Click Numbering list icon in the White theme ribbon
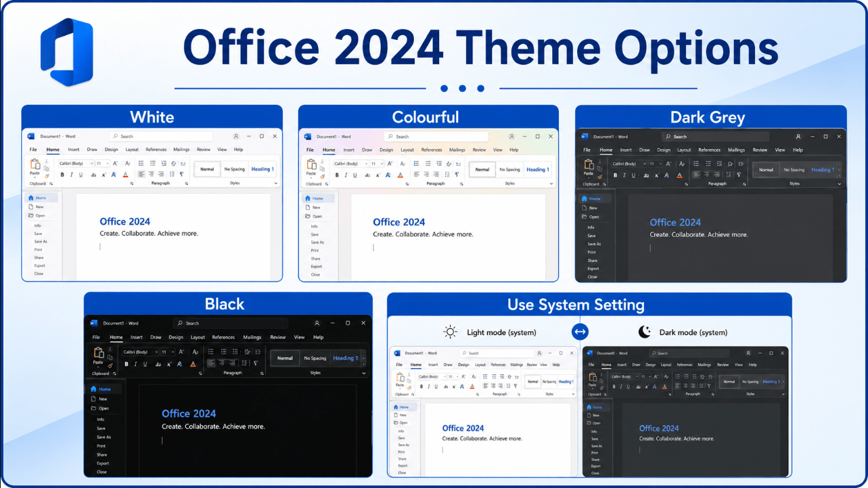 [x=152, y=163]
